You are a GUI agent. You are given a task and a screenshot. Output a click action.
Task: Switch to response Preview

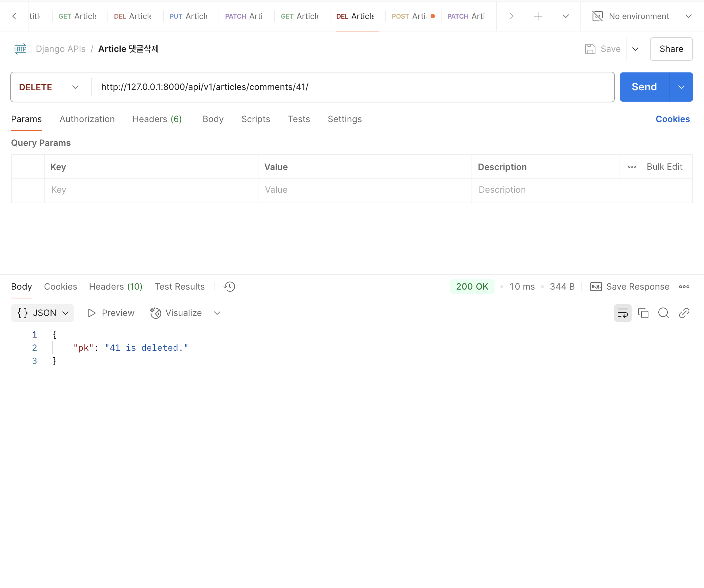pyautogui.click(x=111, y=313)
